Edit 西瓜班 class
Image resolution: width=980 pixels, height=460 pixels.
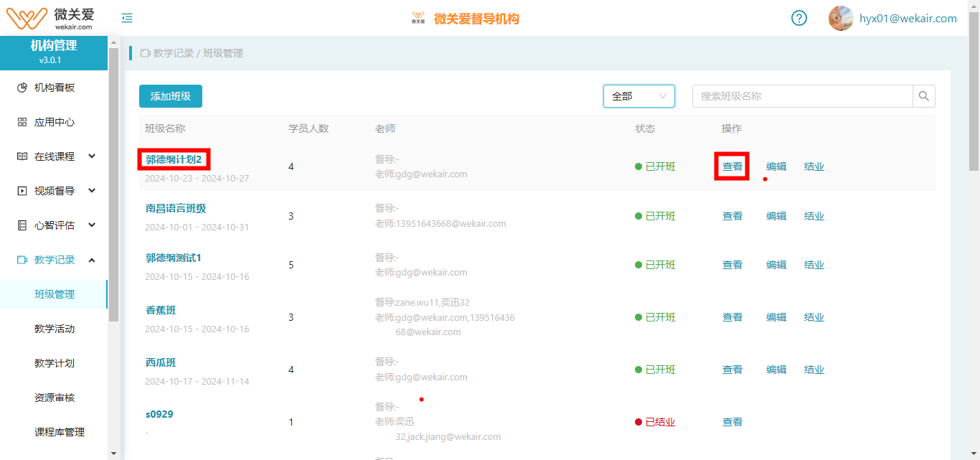[x=776, y=370]
